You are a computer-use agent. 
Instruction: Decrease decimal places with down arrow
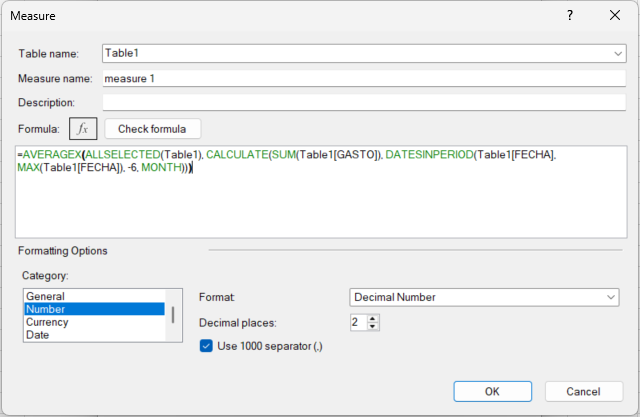click(374, 326)
